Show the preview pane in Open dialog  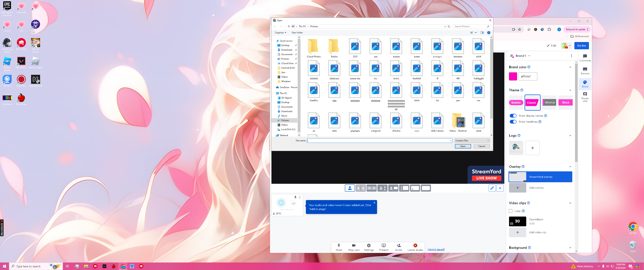pos(482,33)
